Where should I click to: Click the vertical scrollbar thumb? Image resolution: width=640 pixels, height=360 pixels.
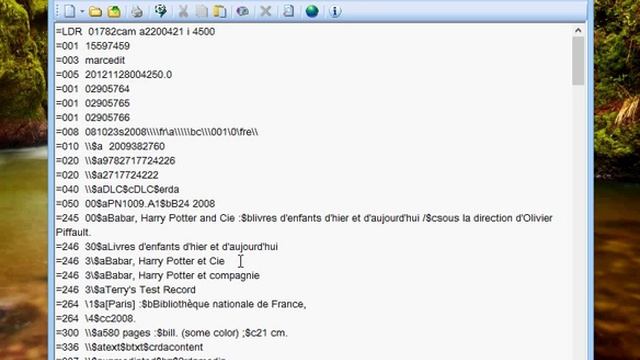pyautogui.click(x=578, y=61)
